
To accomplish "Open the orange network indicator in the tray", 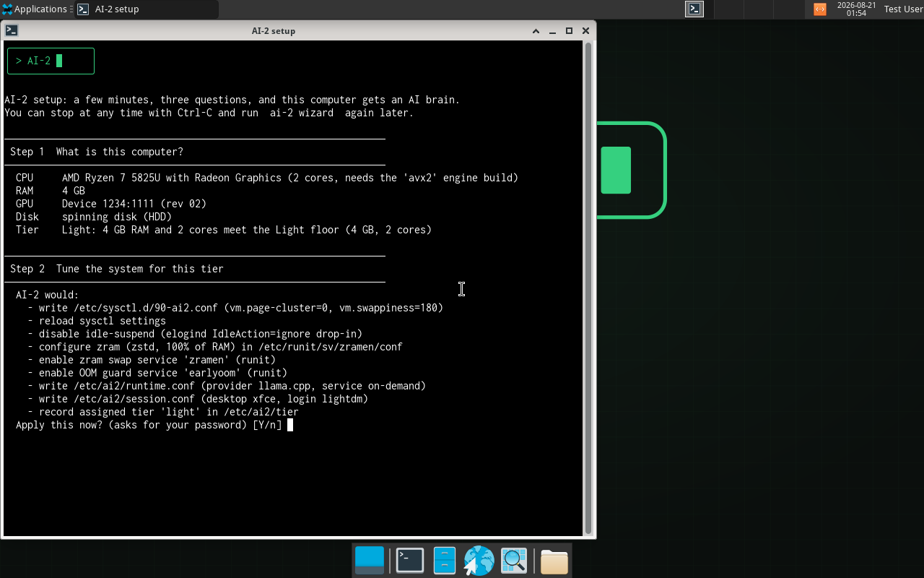I will coord(820,9).
